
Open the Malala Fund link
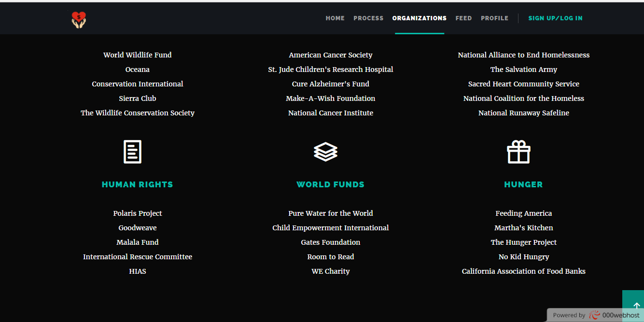point(138,242)
